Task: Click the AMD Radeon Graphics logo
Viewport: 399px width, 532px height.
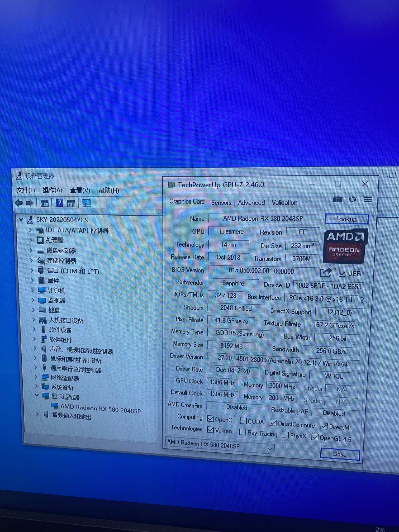Action: point(345,246)
